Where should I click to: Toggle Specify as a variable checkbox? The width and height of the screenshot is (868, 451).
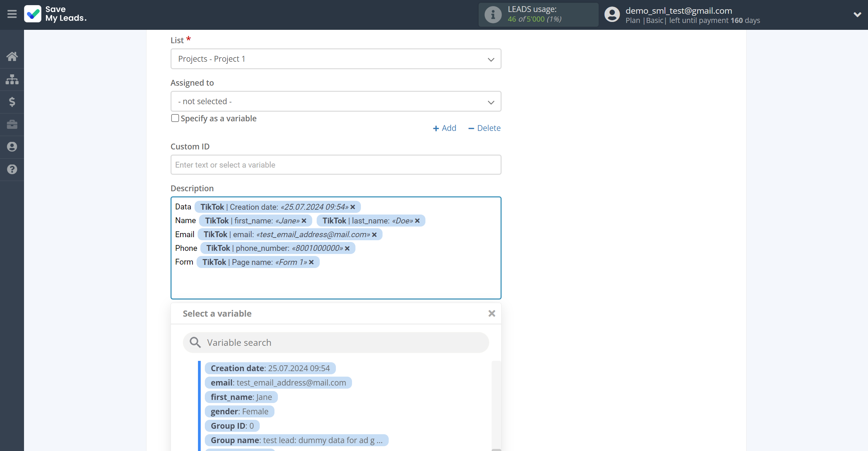click(x=175, y=118)
